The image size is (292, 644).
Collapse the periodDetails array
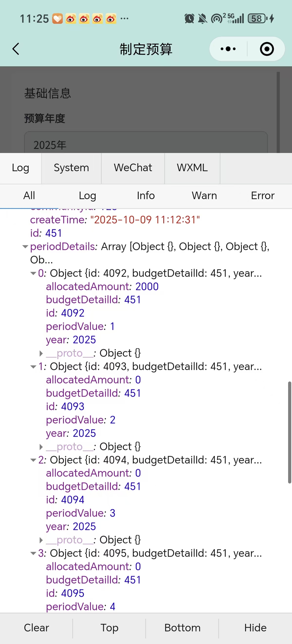(x=25, y=247)
